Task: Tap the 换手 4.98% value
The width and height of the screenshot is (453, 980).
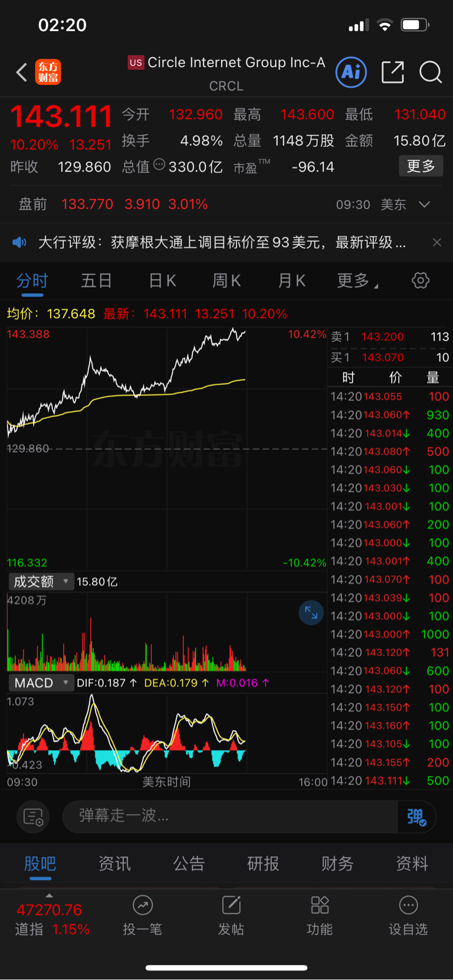Action: pos(172,141)
